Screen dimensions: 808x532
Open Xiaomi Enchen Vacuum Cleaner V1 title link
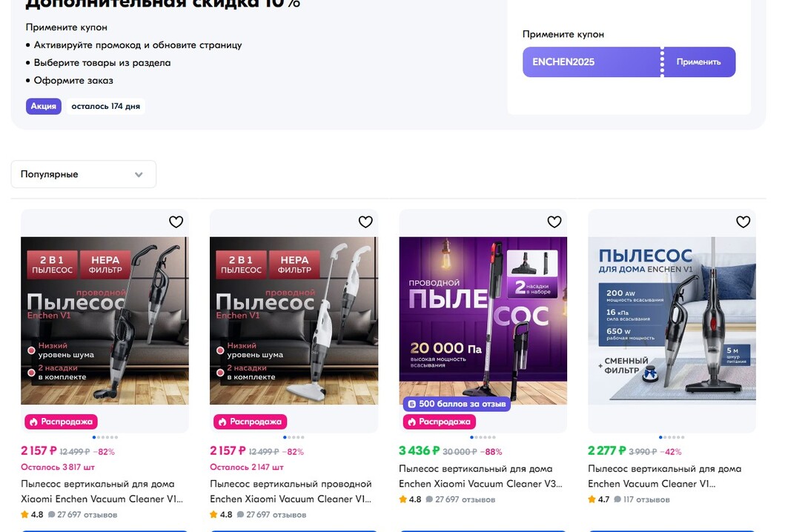point(102,491)
